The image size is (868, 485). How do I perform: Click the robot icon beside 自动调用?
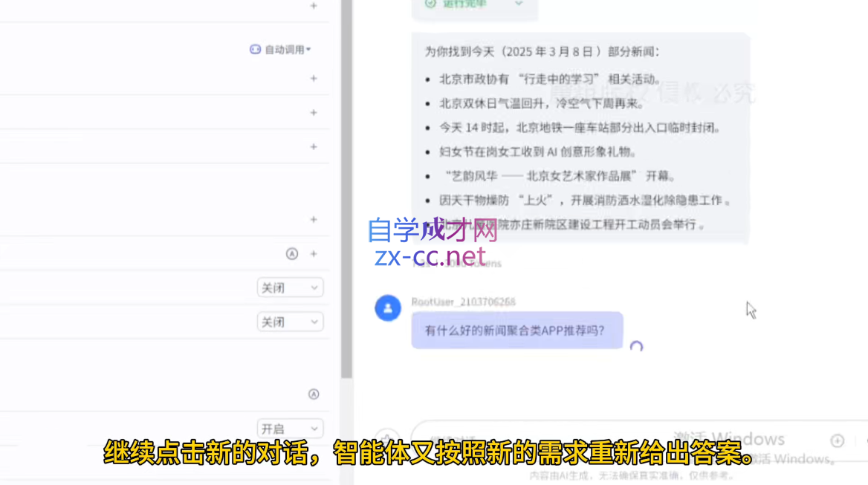coord(255,50)
